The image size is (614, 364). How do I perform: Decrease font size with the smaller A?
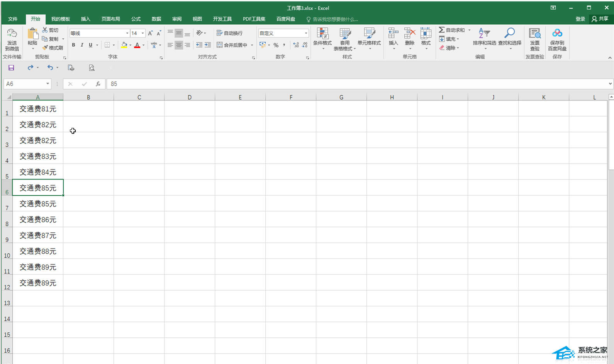coord(159,33)
